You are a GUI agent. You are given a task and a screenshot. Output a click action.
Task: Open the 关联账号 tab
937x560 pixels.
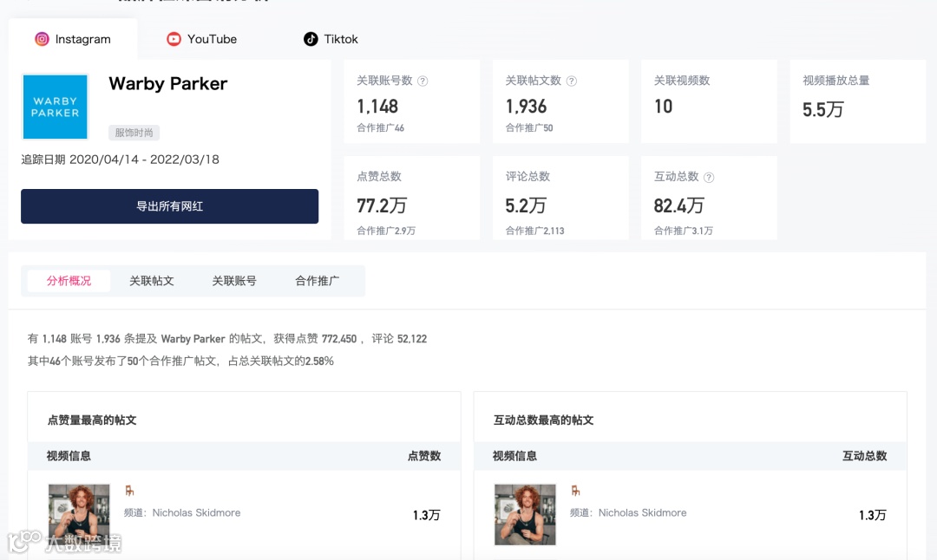pyautogui.click(x=234, y=281)
